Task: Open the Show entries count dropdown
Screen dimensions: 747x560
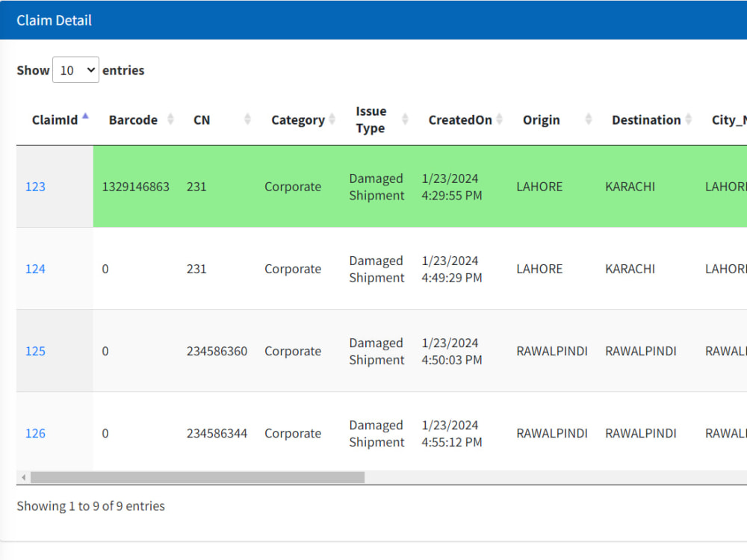Action: (75, 70)
